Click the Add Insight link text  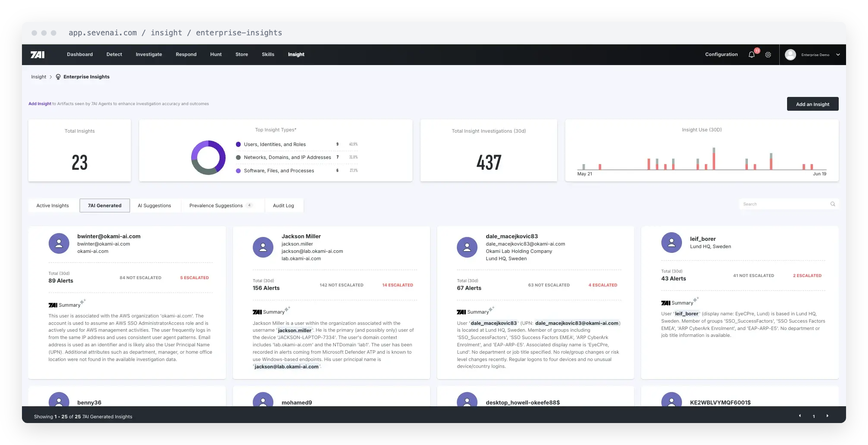pos(40,104)
